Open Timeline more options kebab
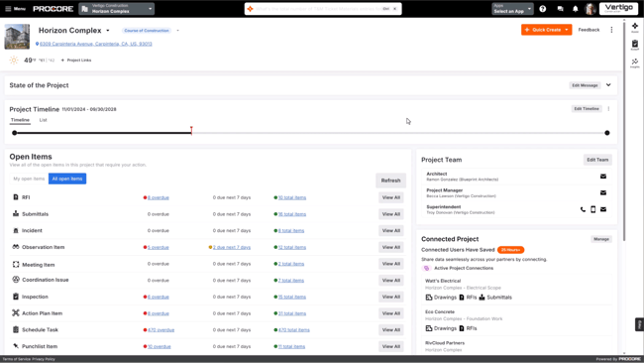 point(608,109)
